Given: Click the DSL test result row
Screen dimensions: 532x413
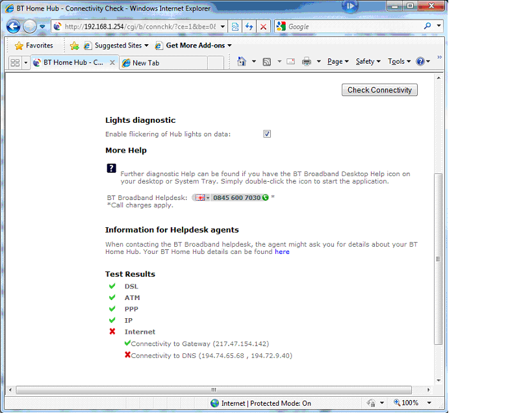Looking at the screenshot, I should (123, 286).
